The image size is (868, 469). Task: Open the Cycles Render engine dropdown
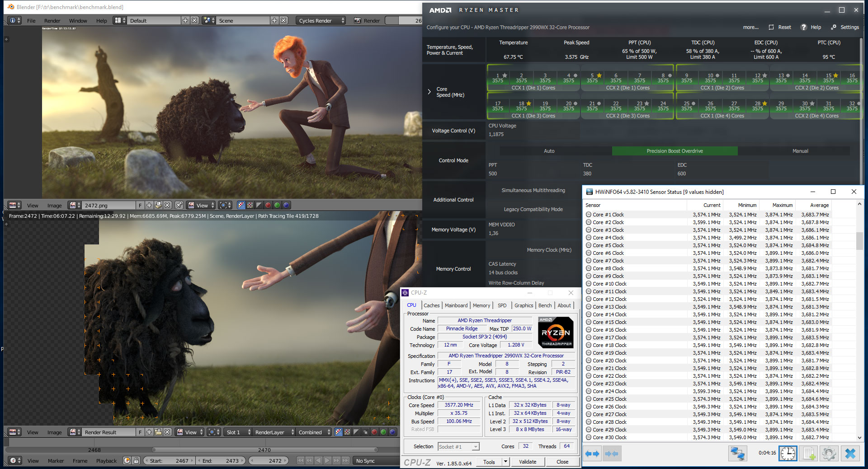tap(321, 20)
